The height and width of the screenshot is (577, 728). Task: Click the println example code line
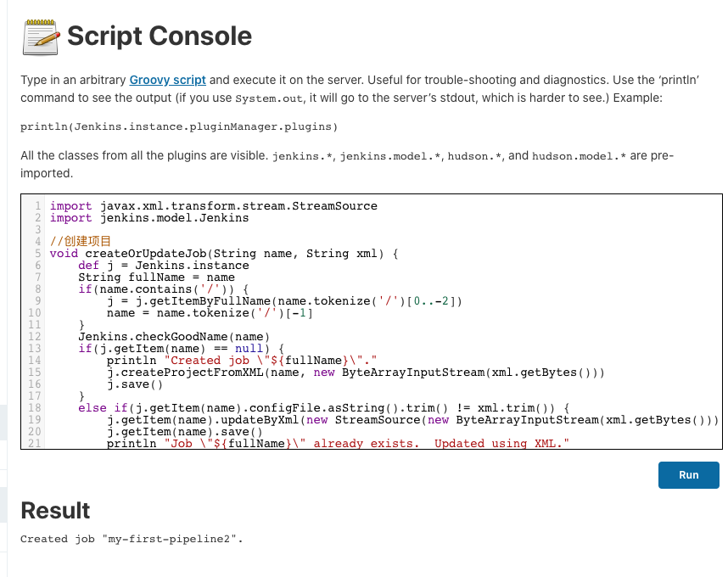click(179, 126)
